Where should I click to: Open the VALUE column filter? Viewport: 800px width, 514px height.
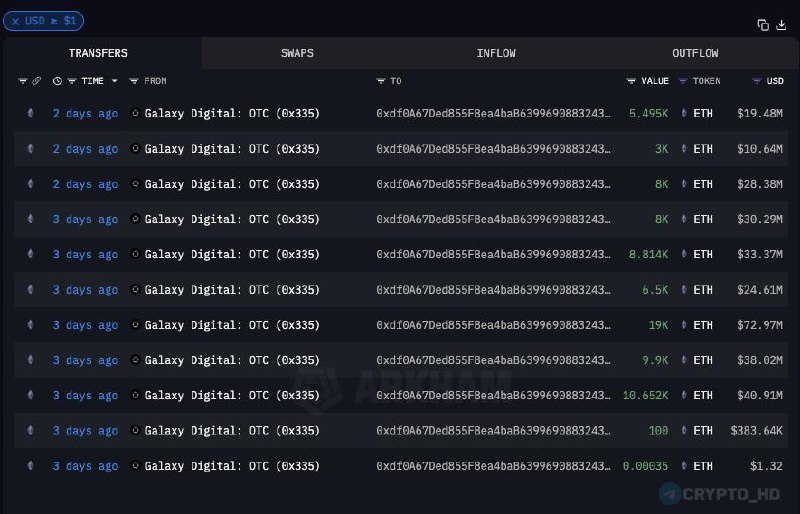click(631, 81)
